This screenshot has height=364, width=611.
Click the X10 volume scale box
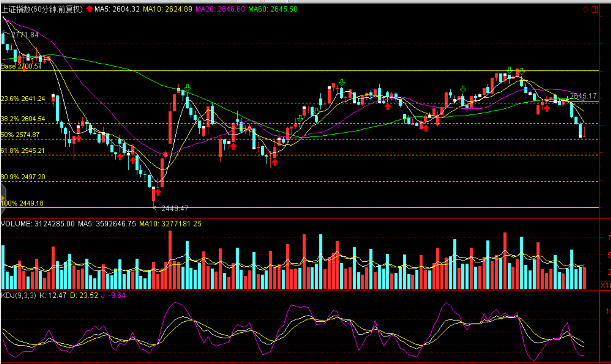coord(605,285)
